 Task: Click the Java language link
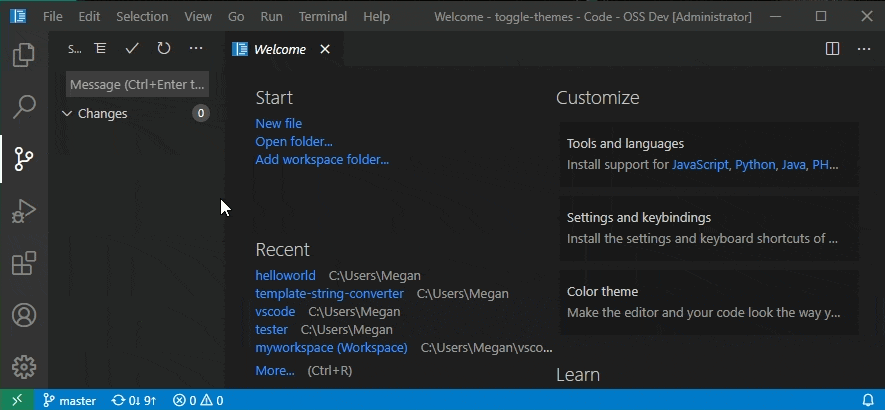click(793, 165)
